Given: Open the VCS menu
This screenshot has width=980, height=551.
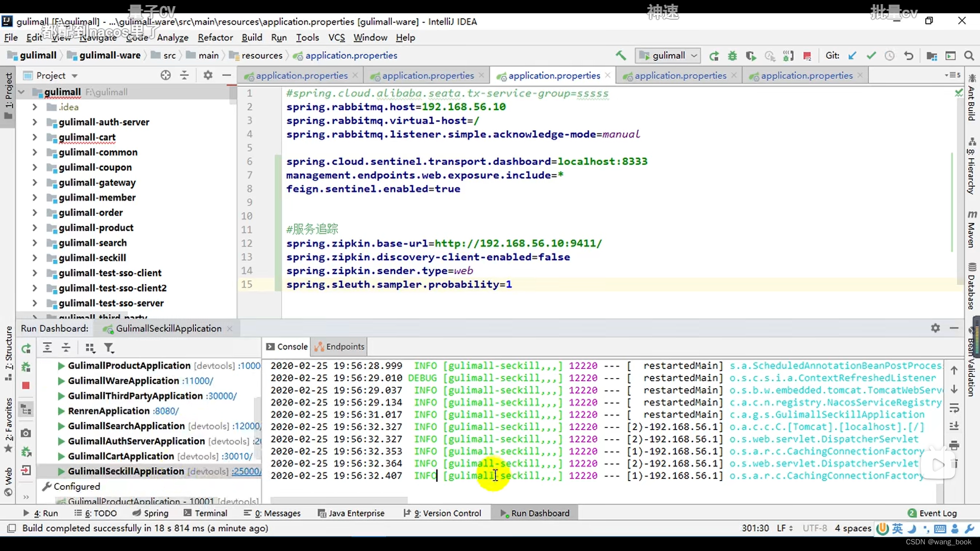Looking at the screenshot, I should (336, 38).
